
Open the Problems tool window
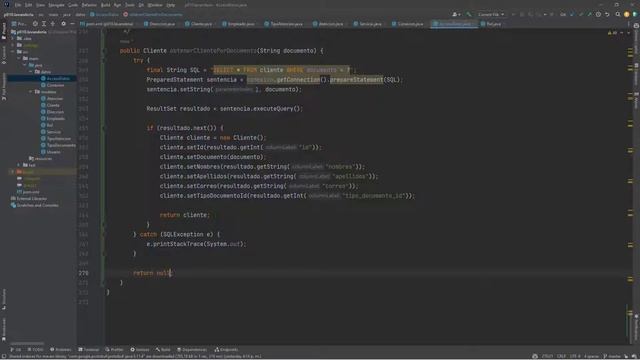(60, 349)
